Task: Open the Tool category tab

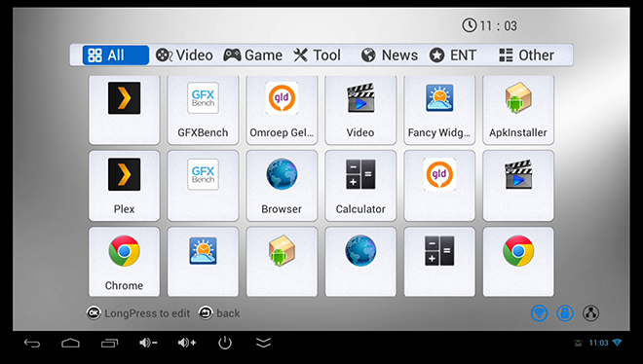Action: pyautogui.click(x=317, y=55)
